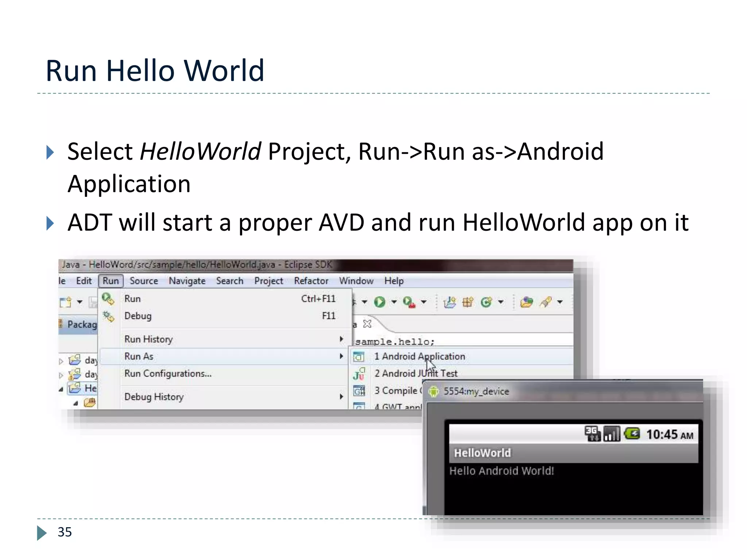Open Run Configurations… dialog
The image size is (747, 560).
(225, 373)
